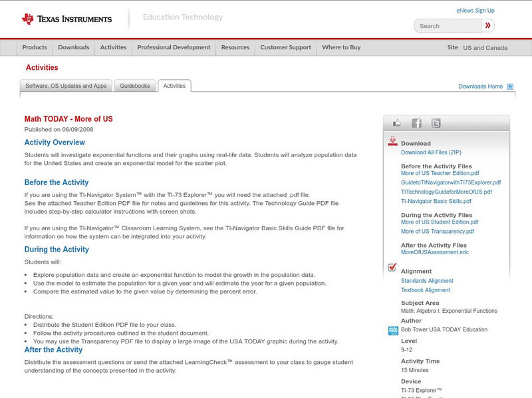Open GuidetoTINavigatorwithTI73Explorer.pdf
The width and height of the screenshot is (532, 398).
451,182
